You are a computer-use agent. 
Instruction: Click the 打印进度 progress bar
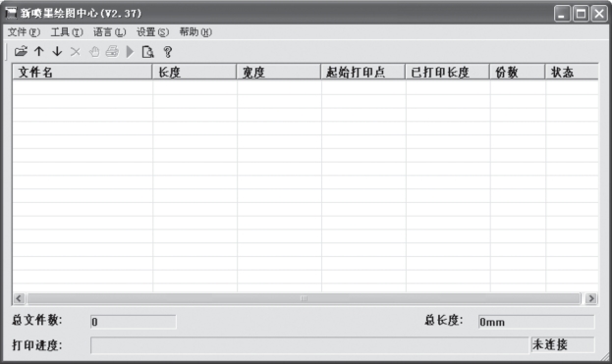click(x=309, y=345)
